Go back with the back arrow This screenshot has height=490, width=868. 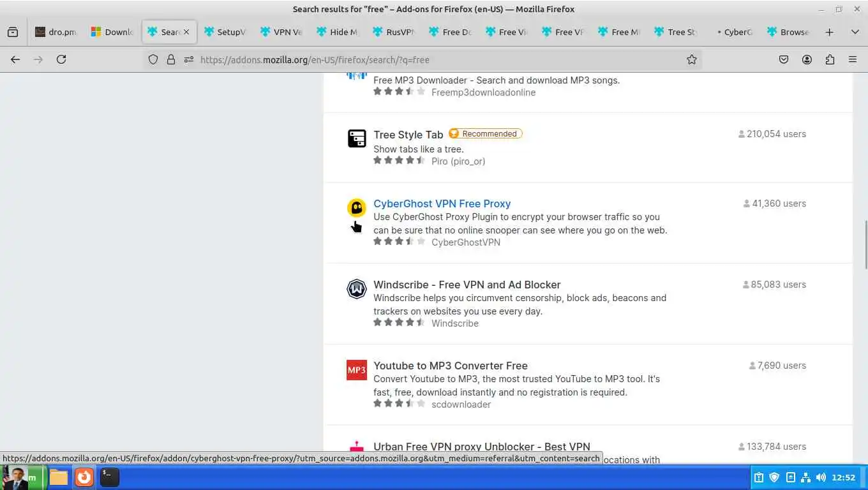click(15, 59)
